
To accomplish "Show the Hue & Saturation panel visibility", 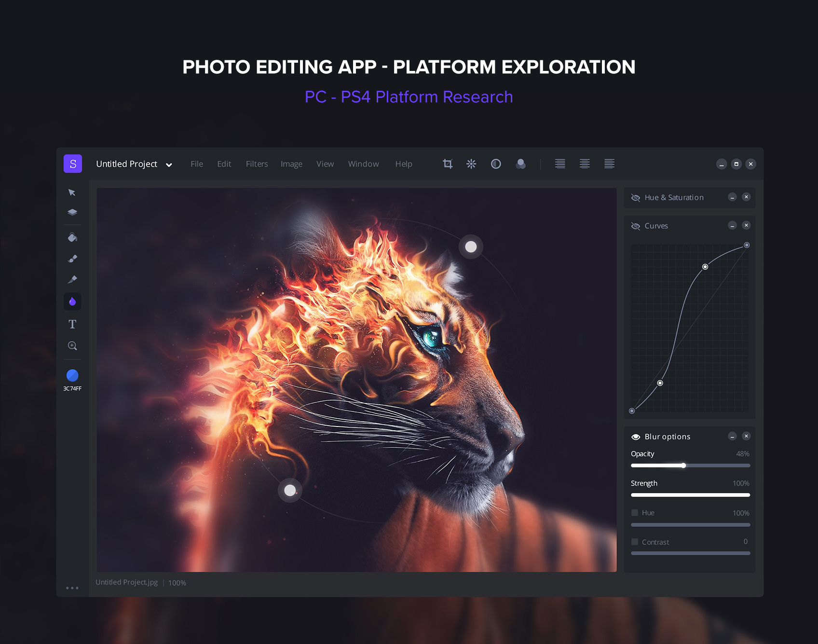I will [x=636, y=198].
